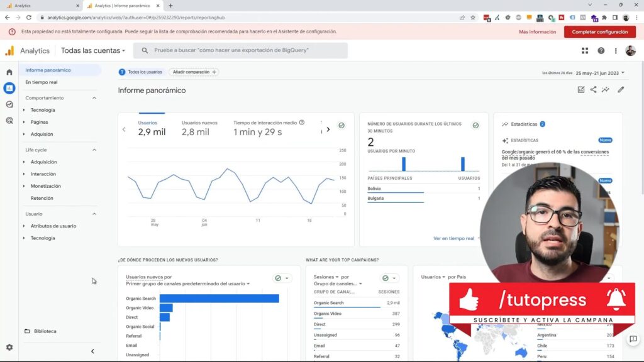This screenshot has height=362, width=644.
Task: Click Completar configuración button
Action: [599, 31]
